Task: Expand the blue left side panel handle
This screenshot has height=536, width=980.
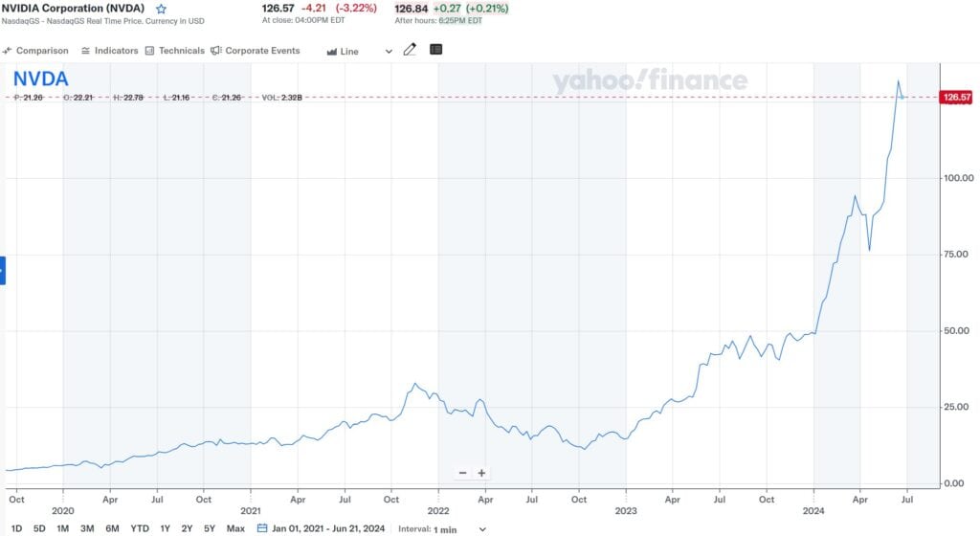Action: point(3,270)
